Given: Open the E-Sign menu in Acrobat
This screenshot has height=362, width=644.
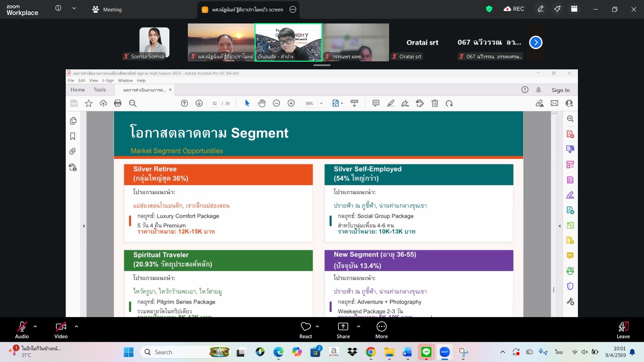Looking at the screenshot, I should [108, 80].
